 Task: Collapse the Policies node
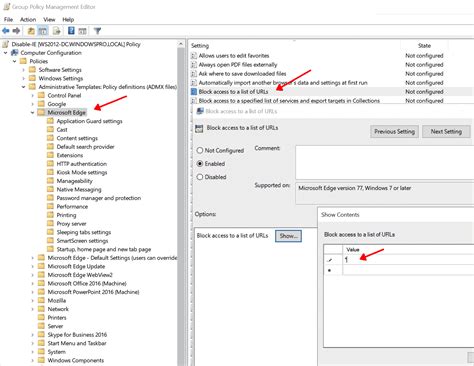click(x=15, y=61)
